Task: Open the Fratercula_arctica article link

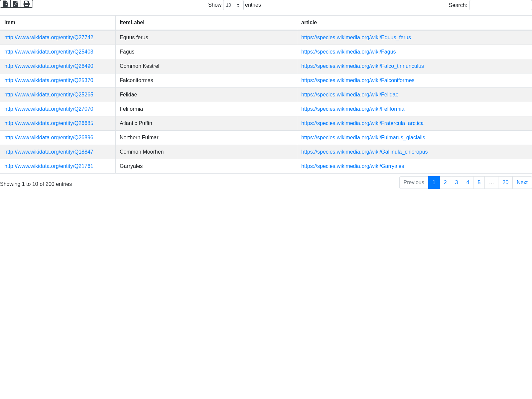Action: tap(362, 123)
